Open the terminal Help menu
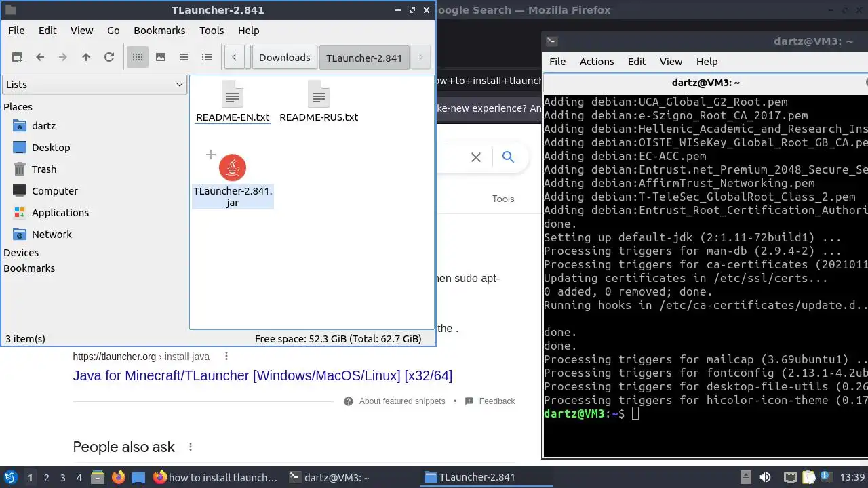The height and width of the screenshot is (488, 868). 707,62
